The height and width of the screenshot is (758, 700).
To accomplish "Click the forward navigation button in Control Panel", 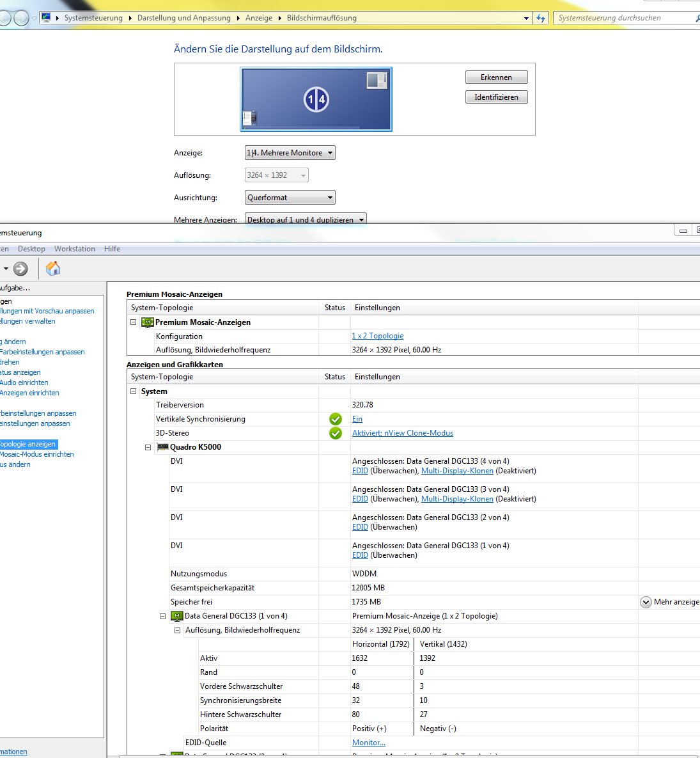I will [21, 18].
